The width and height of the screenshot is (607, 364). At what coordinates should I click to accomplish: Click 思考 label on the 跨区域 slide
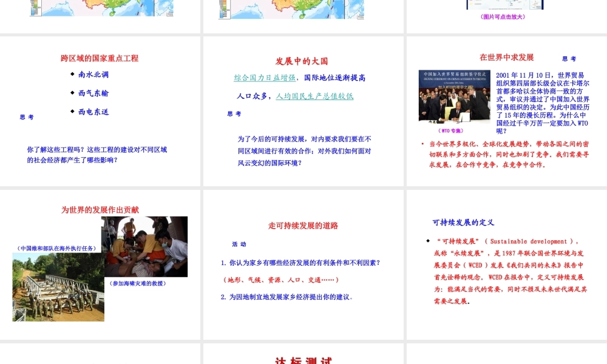[27, 117]
